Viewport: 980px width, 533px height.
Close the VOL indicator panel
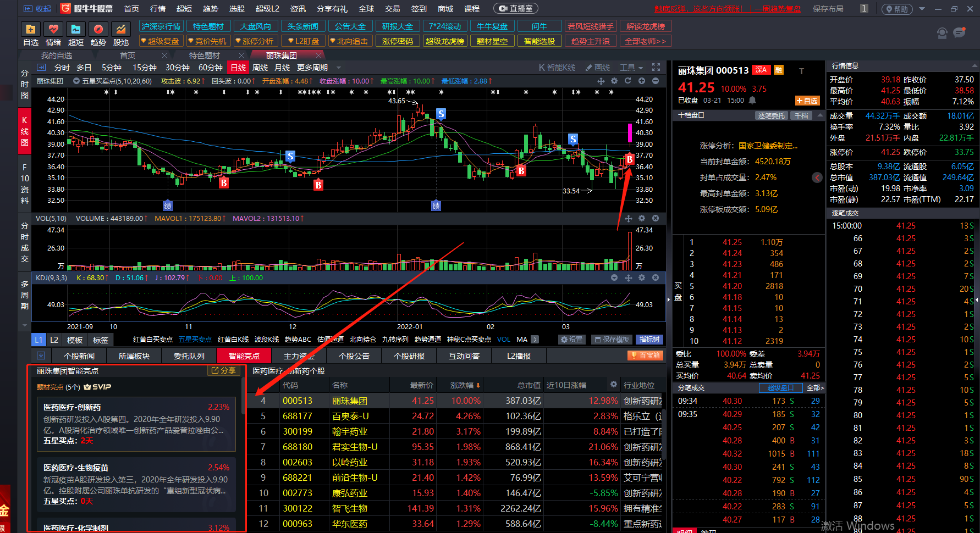click(656, 218)
